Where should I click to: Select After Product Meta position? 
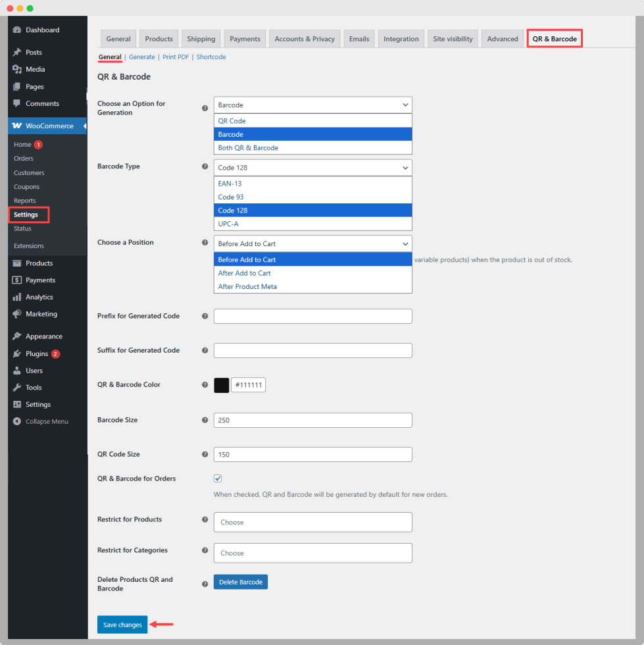point(313,286)
